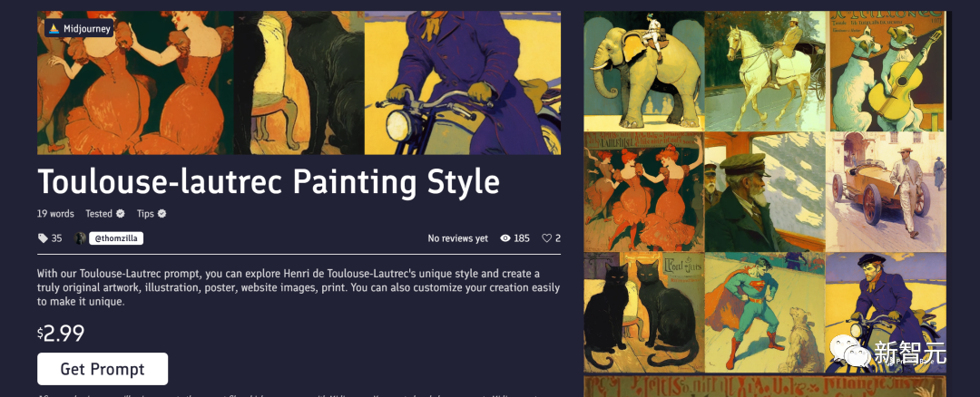Click the Midjourney sailboat badge icon
The width and height of the screenshot is (980, 397).
click(54, 28)
